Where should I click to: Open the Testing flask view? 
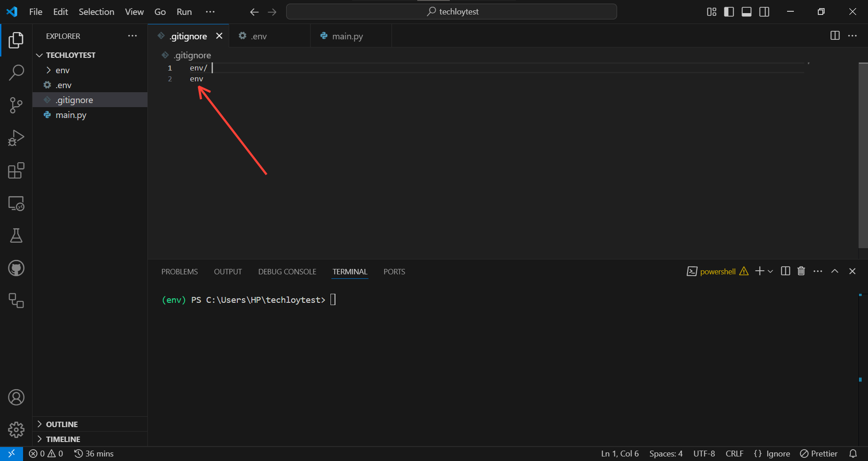point(16,235)
